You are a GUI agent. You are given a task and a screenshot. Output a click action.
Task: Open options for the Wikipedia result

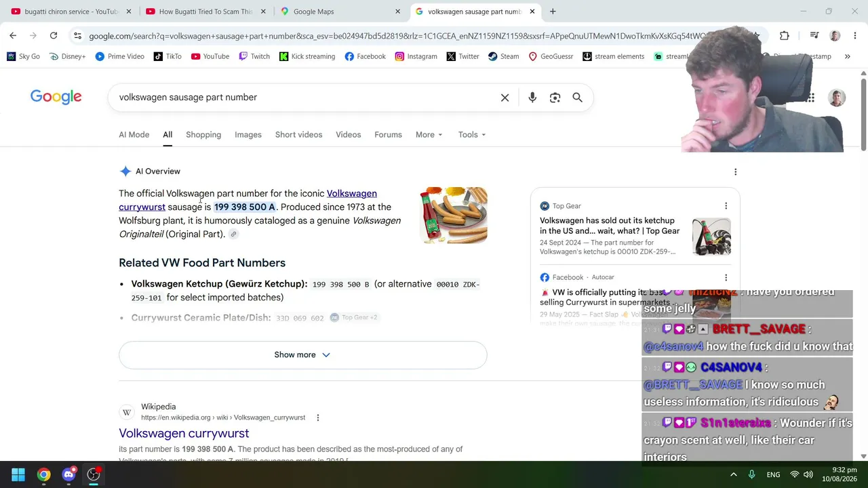point(317,418)
